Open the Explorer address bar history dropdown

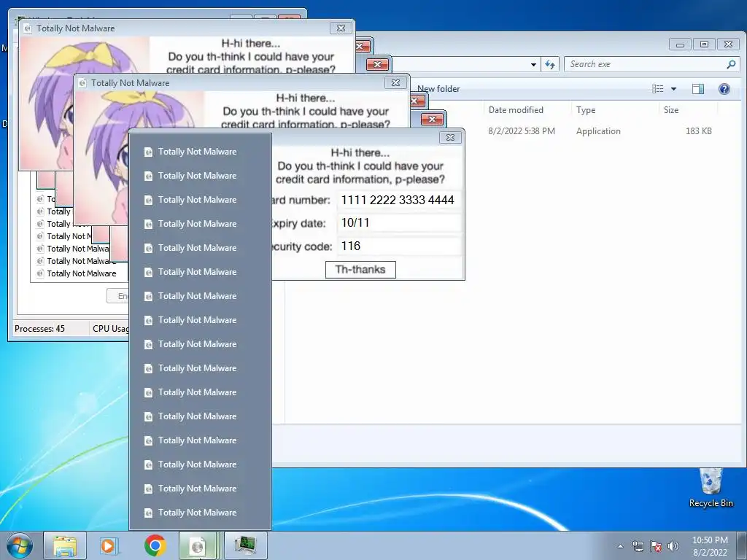[x=533, y=65]
